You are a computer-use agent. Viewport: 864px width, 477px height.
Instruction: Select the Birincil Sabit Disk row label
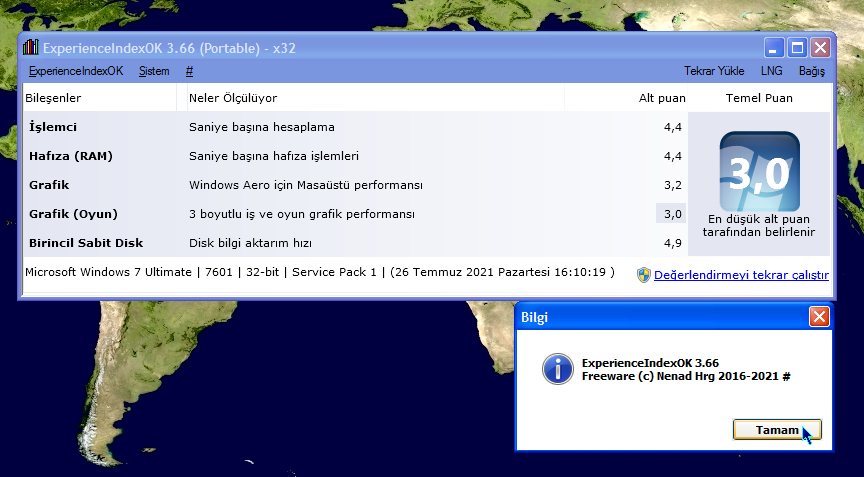pos(86,243)
